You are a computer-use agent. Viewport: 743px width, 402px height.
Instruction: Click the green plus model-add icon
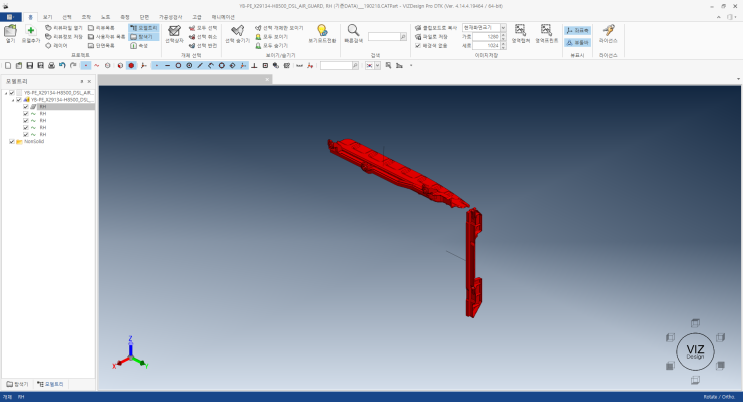coord(31,31)
